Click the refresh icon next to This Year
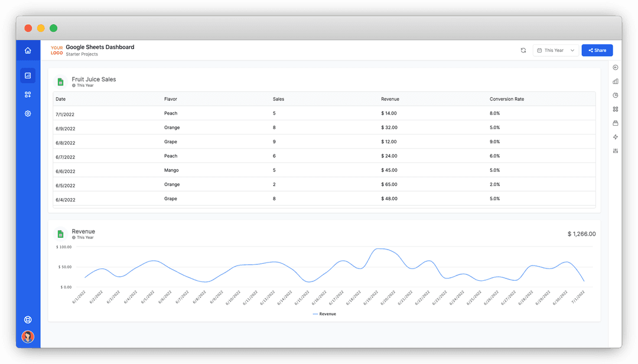 pos(523,50)
